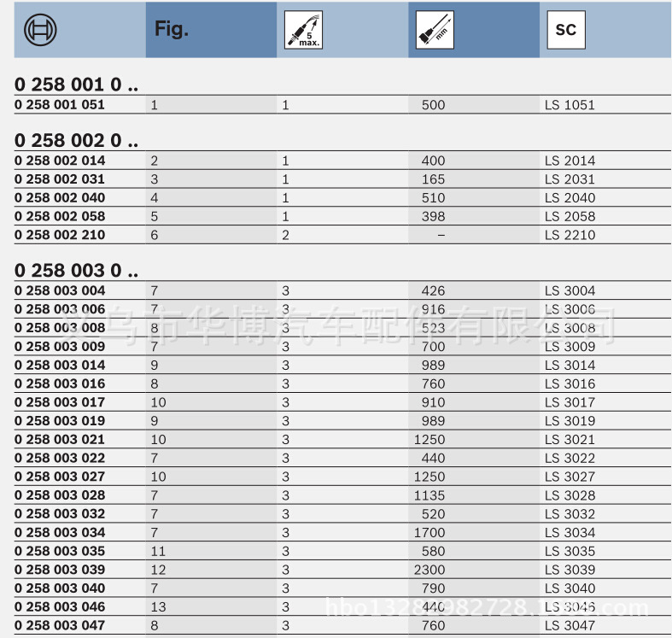Select part number '0 258 003 027'
The width and height of the screenshot is (672, 638).
pyautogui.click(x=60, y=477)
